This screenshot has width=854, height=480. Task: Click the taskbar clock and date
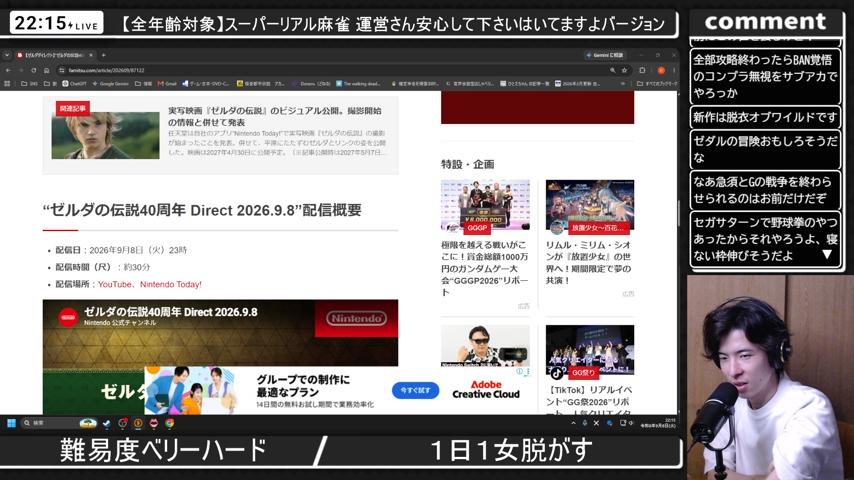658,423
